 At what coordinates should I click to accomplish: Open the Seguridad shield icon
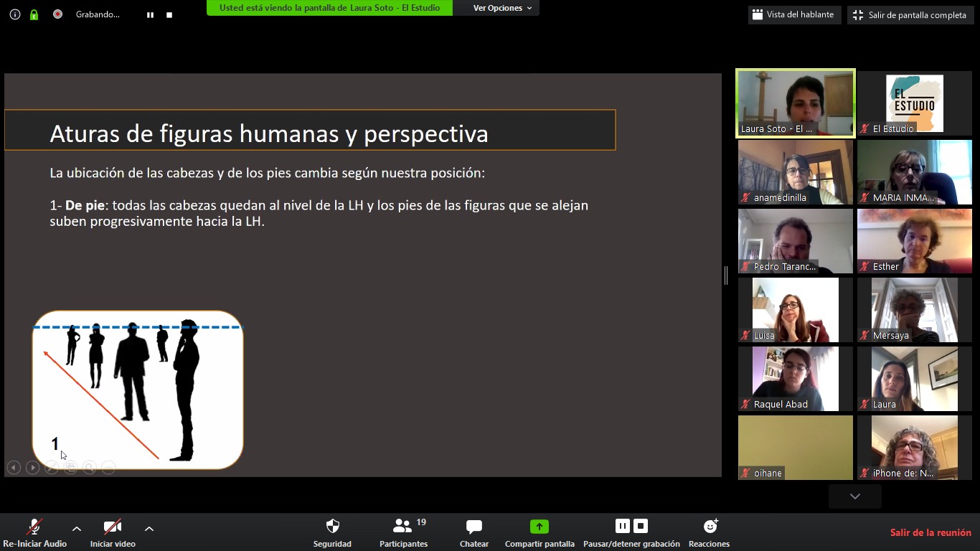coord(332,527)
